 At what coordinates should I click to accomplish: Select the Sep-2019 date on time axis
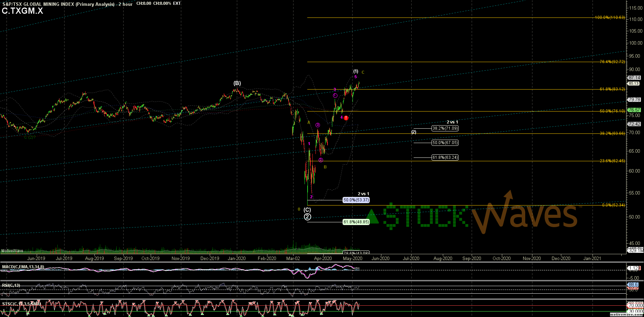coord(123,258)
